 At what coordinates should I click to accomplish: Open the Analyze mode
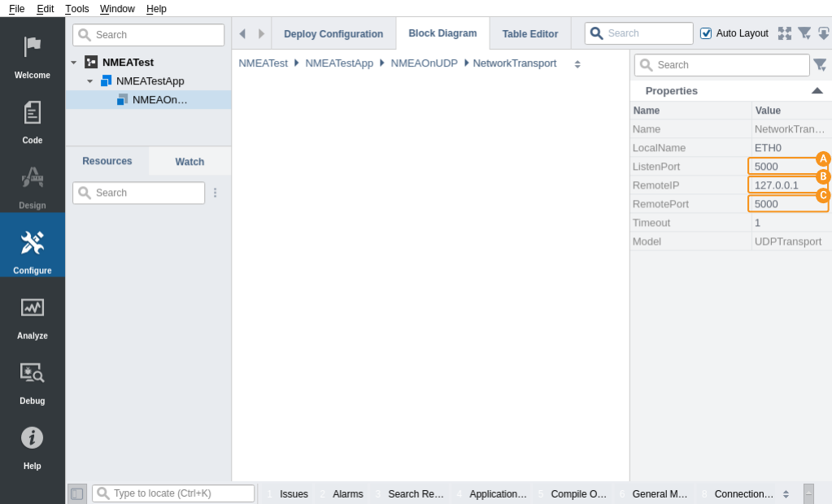(33, 315)
